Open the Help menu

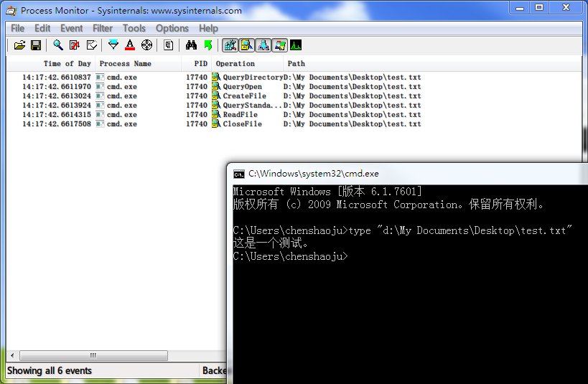(x=208, y=29)
